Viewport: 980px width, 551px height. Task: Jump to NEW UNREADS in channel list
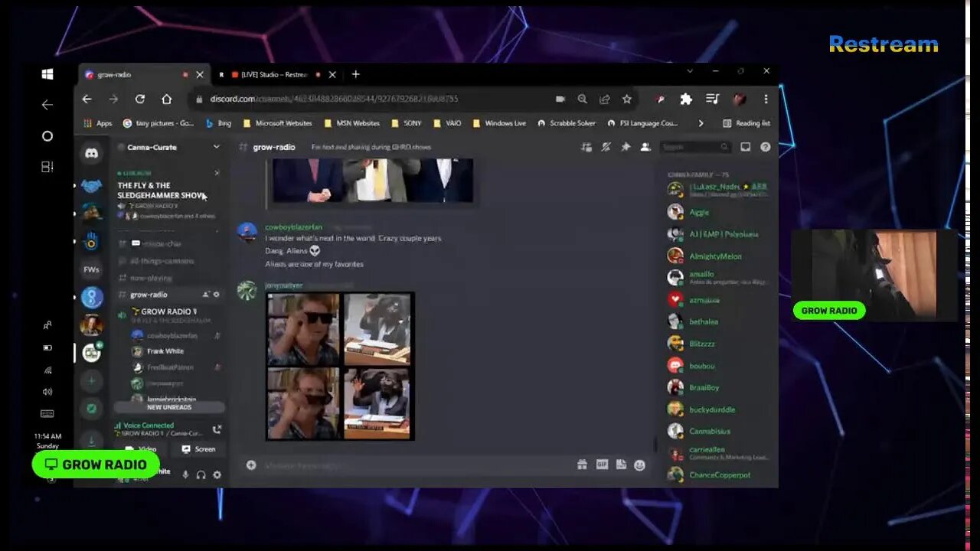(169, 407)
